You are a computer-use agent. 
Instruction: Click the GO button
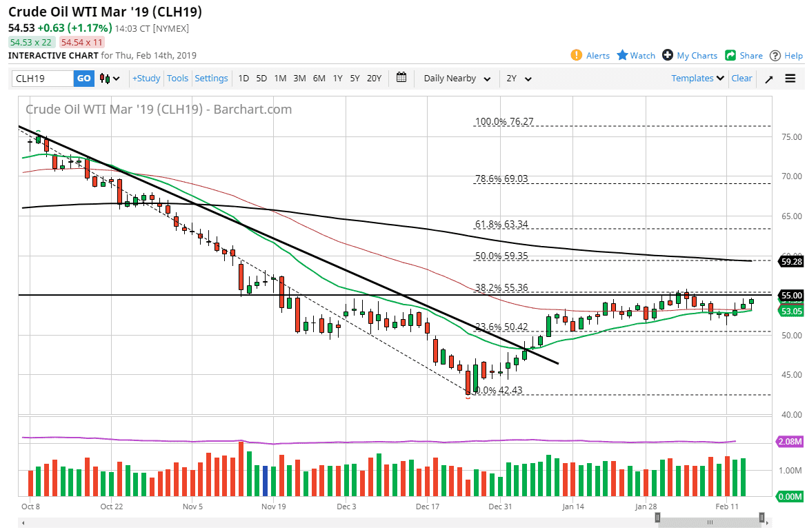83,78
